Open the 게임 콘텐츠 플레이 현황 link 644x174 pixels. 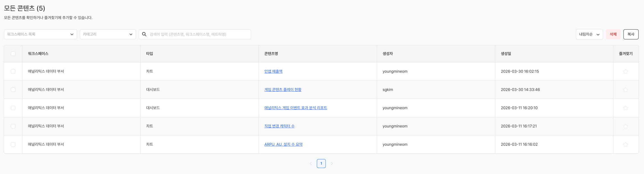283,90
